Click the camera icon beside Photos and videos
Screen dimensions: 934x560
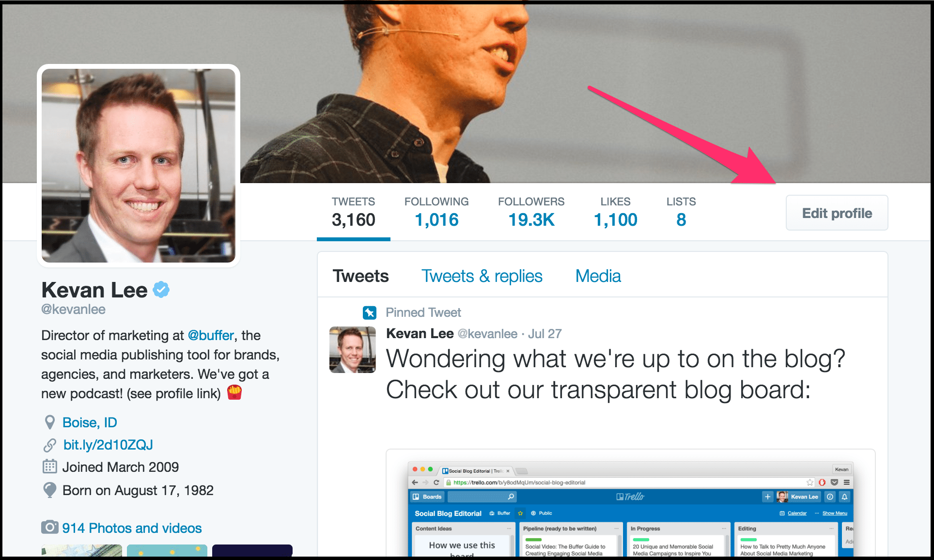[49, 527]
